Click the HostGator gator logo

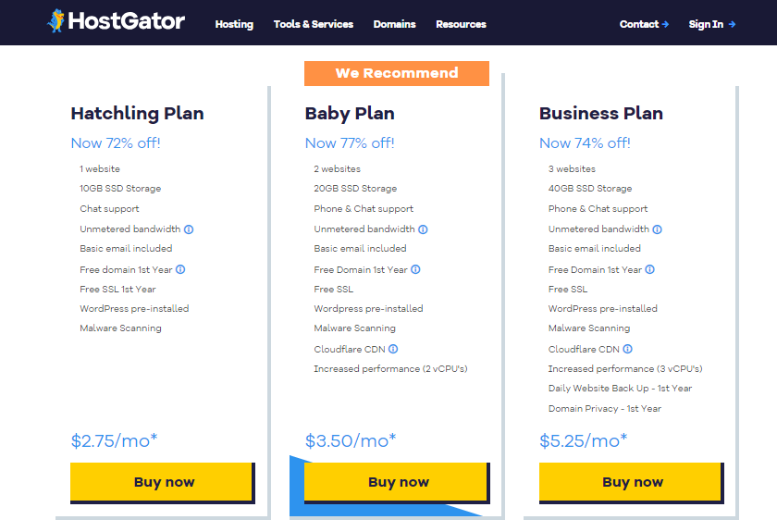pyautogui.click(x=116, y=21)
